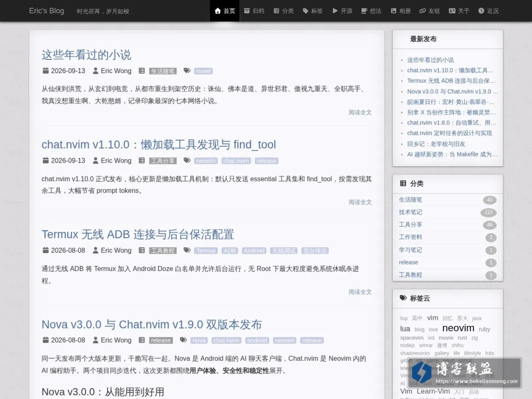532x399 pixels.
Task: Click the ruby tag in the tag cloud
Action: point(485,329)
